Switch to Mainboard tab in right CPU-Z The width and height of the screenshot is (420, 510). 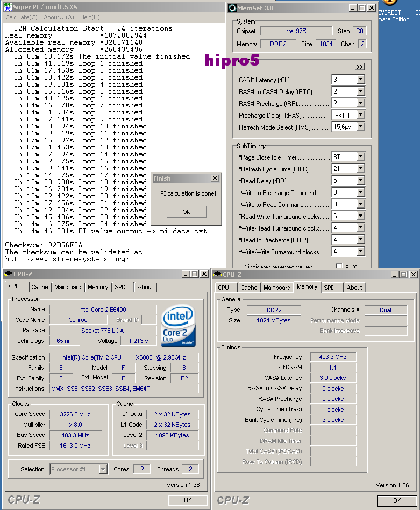tap(277, 288)
